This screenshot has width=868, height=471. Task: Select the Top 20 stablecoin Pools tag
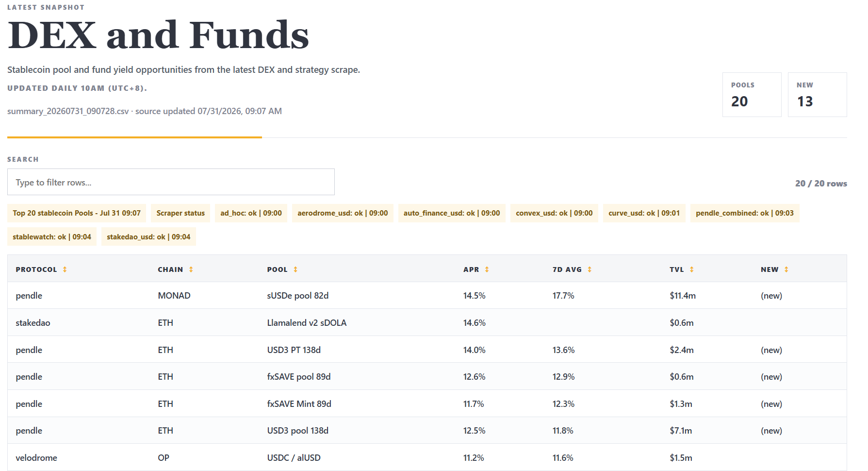click(77, 213)
